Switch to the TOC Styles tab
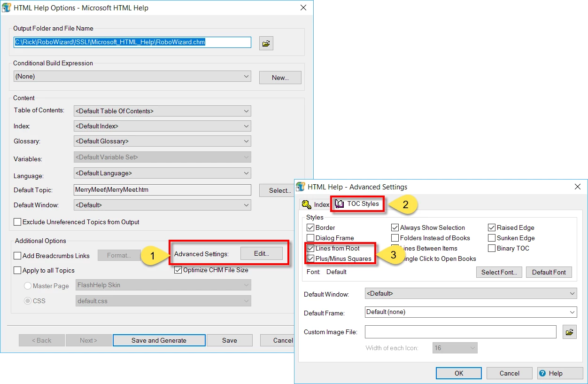588x384 pixels. pyautogui.click(x=357, y=204)
